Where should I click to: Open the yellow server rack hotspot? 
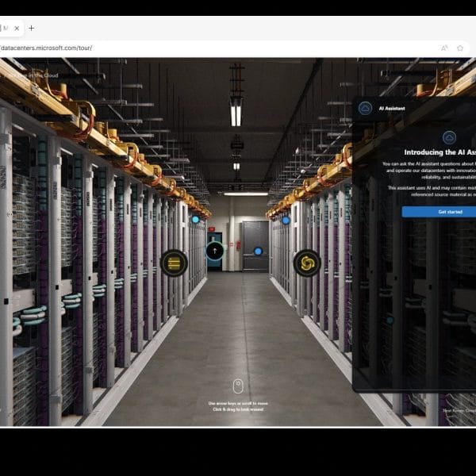(x=174, y=263)
